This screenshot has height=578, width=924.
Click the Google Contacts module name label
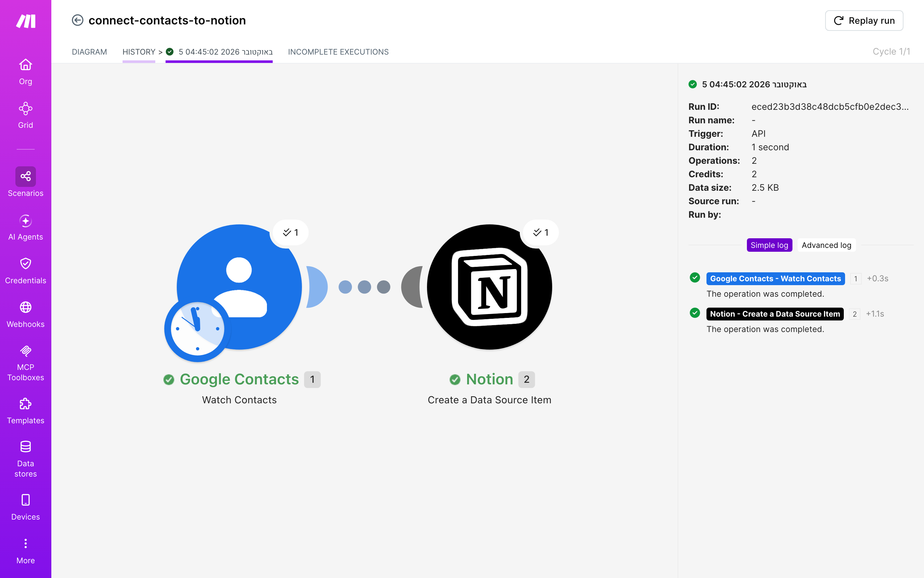[x=239, y=379]
